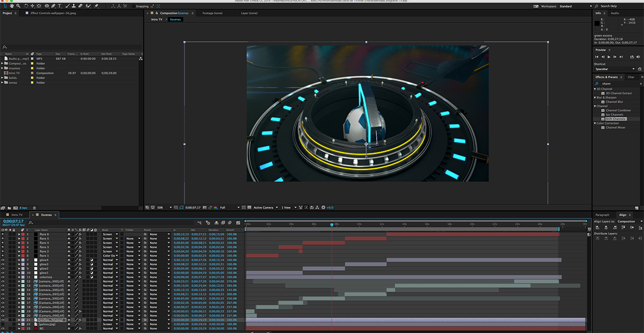The width and height of the screenshot is (644, 333).
Task: Open the Paragraph panel tab
Action: pos(602,215)
